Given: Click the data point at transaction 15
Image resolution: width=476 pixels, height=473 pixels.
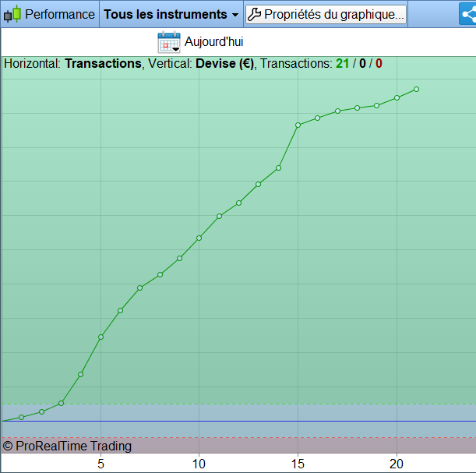Looking at the screenshot, I should [x=298, y=125].
